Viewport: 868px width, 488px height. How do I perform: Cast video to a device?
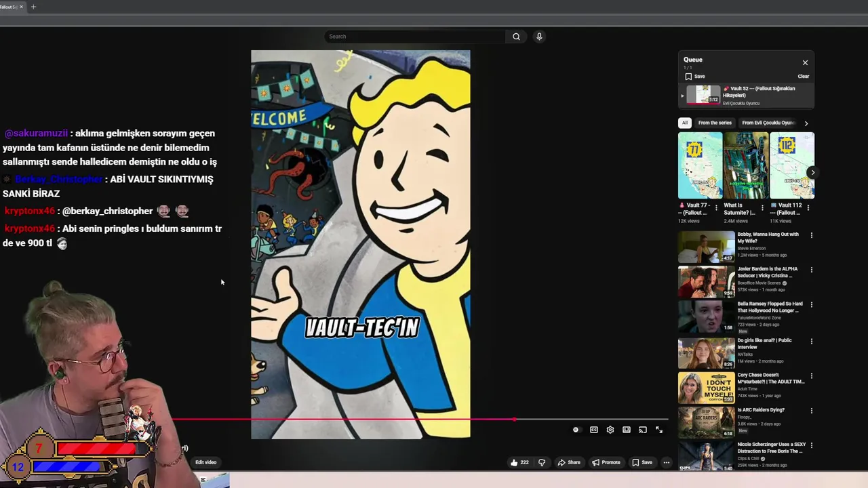(x=642, y=430)
